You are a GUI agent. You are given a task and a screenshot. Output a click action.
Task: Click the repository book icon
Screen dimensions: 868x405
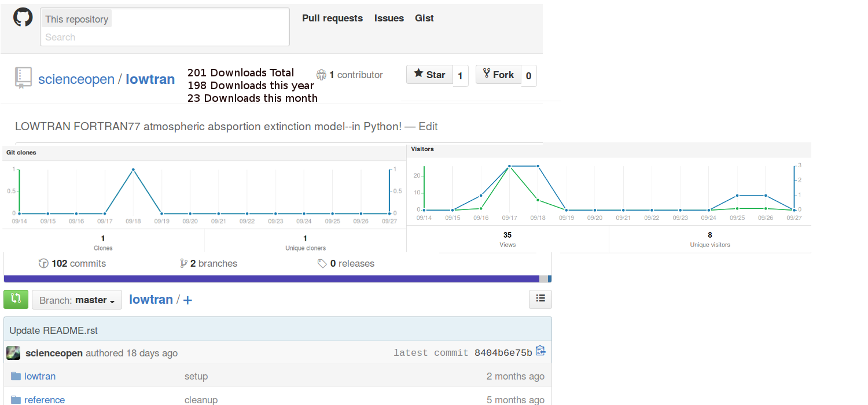click(x=23, y=78)
